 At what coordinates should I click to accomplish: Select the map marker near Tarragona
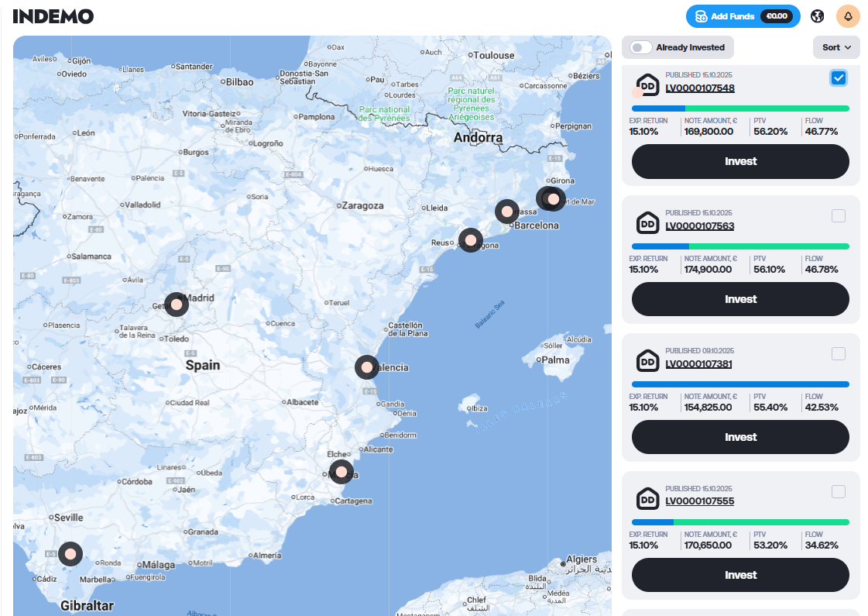[470, 240]
